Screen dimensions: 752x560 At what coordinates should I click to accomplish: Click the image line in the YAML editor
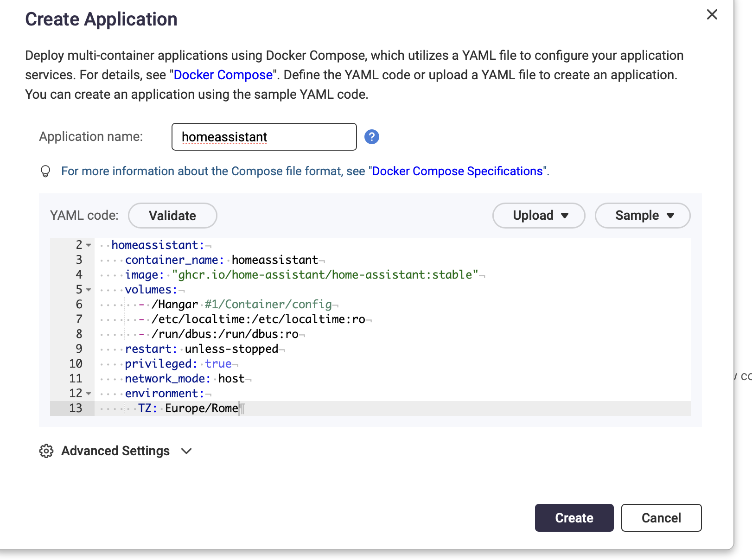coord(301,275)
